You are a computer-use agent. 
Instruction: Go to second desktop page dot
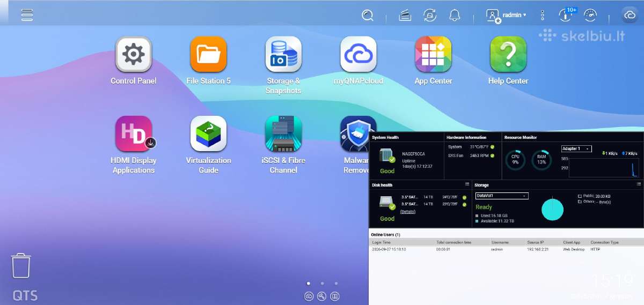322,283
